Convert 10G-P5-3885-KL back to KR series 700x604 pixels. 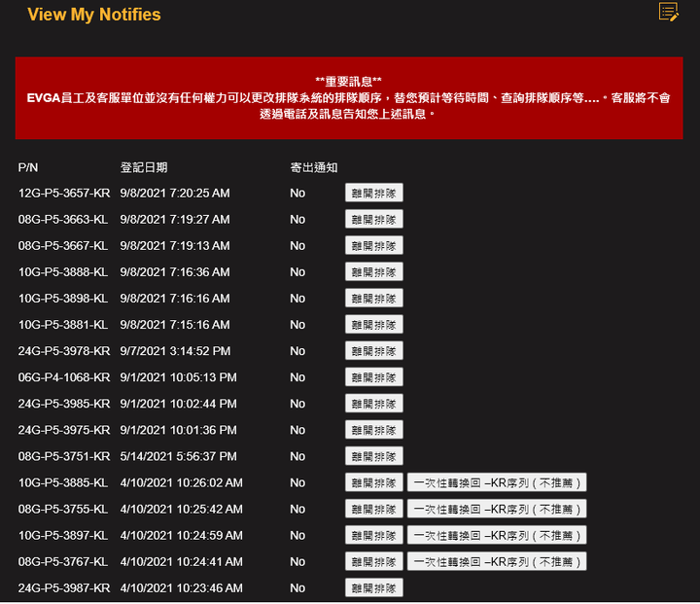pyautogui.click(x=497, y=483)
